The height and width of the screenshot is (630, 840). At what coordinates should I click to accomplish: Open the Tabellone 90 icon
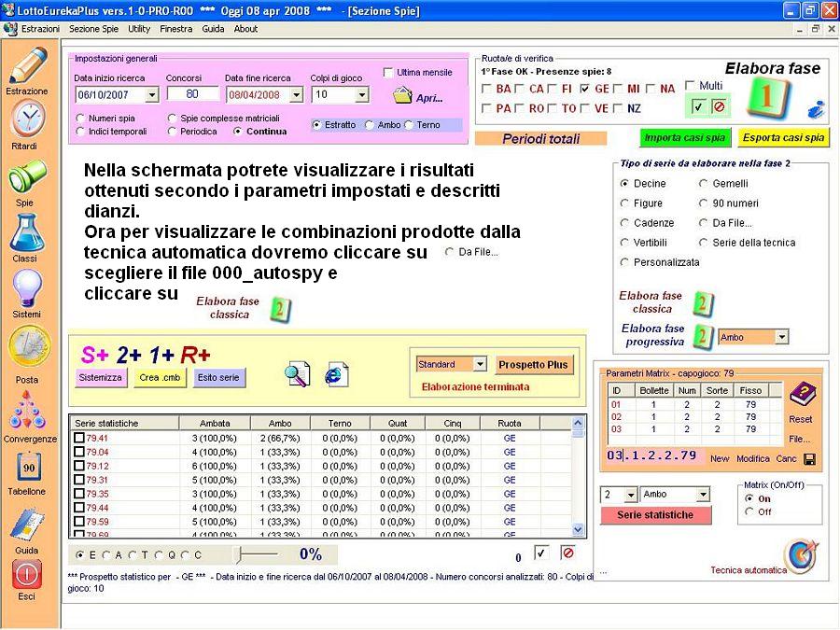coord(28,468)
